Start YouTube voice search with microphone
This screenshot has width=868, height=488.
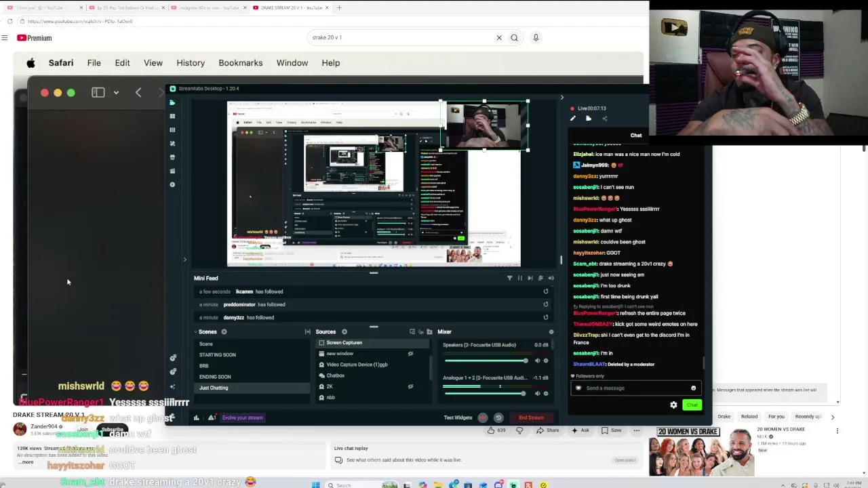(x=536, y=38)
